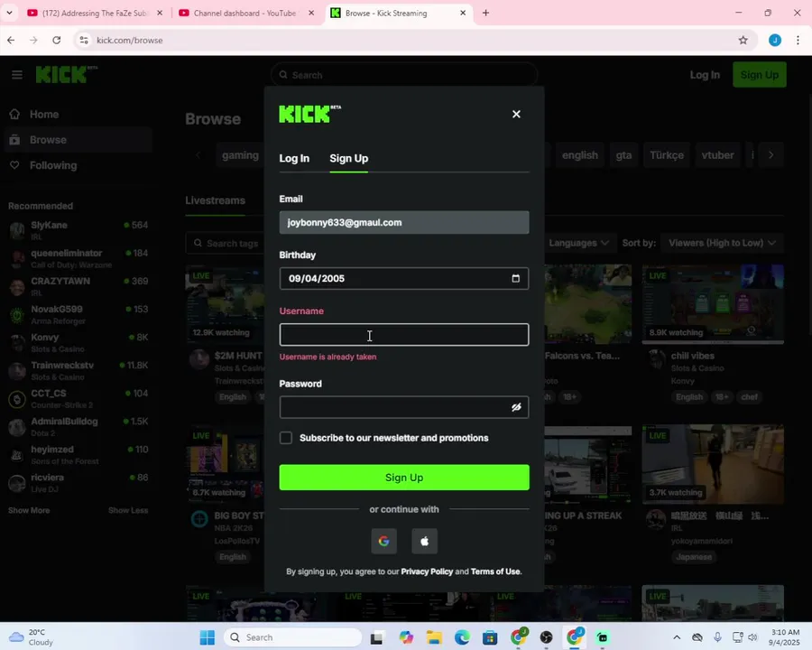Click the Kick logo in dialog
The width and height of the screenshot is (812, 650).
[309, 114]
